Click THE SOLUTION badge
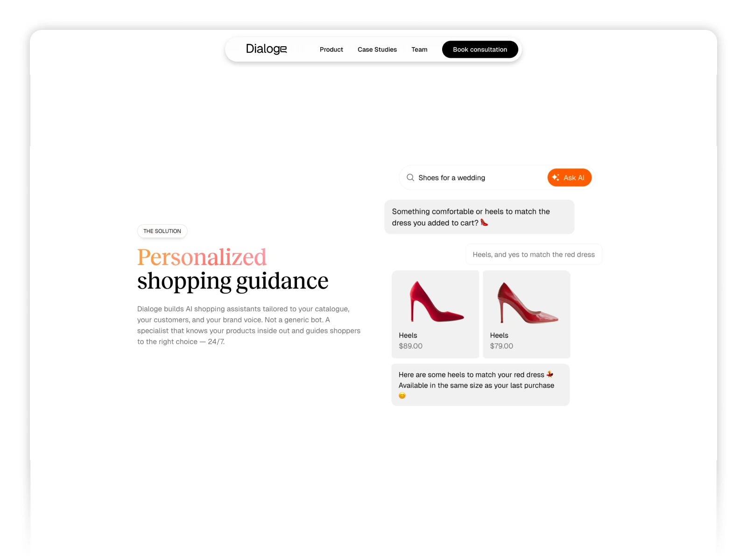 pyautogui.click(x=162, y=231)
